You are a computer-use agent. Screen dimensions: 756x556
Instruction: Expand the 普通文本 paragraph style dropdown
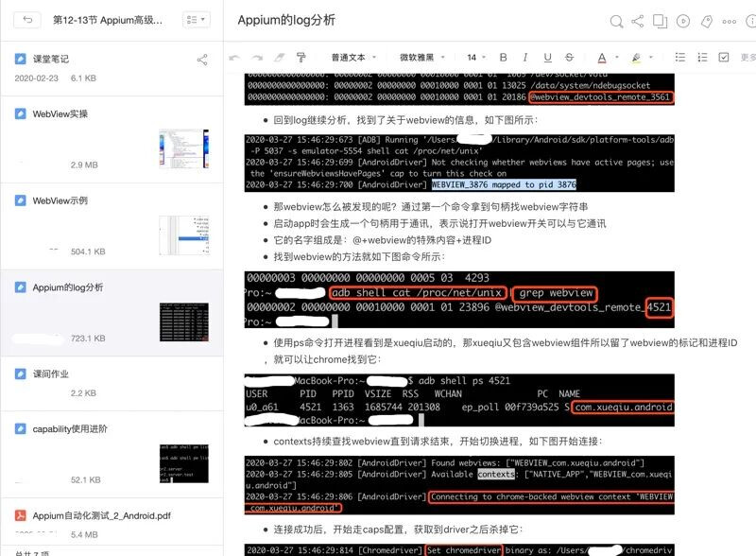click(x=352, y=58)
